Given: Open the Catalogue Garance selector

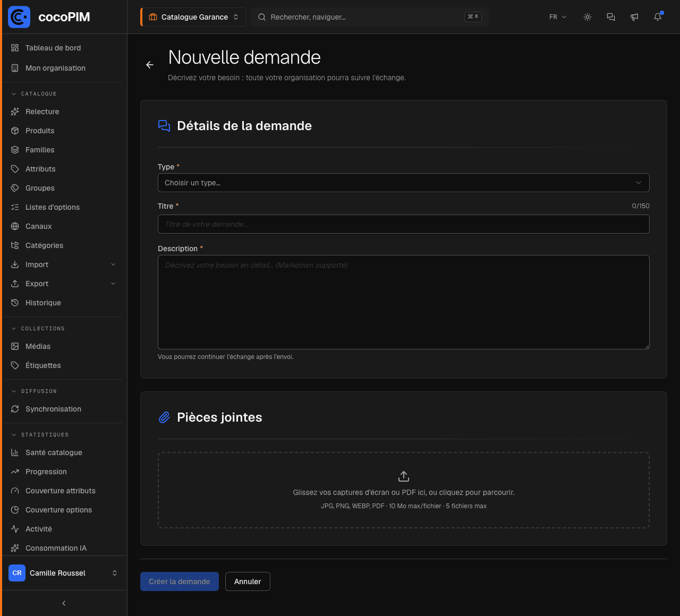Looking at the screenshot, I should [x=193, y=17].
